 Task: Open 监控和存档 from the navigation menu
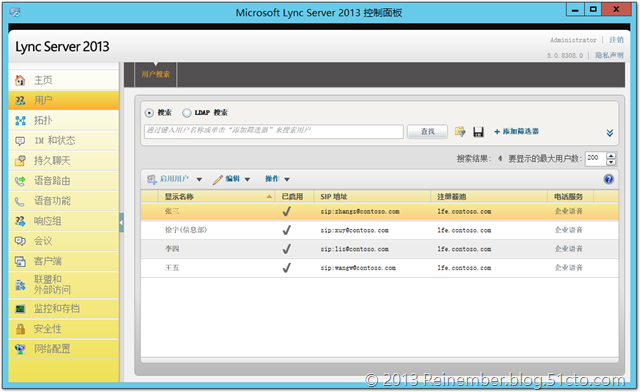[x=64, y=309]
